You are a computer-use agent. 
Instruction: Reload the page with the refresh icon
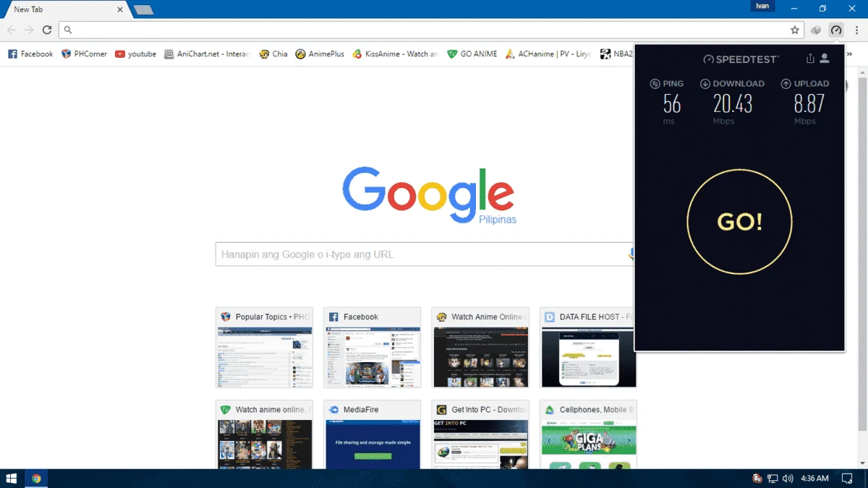pos(47,30)
